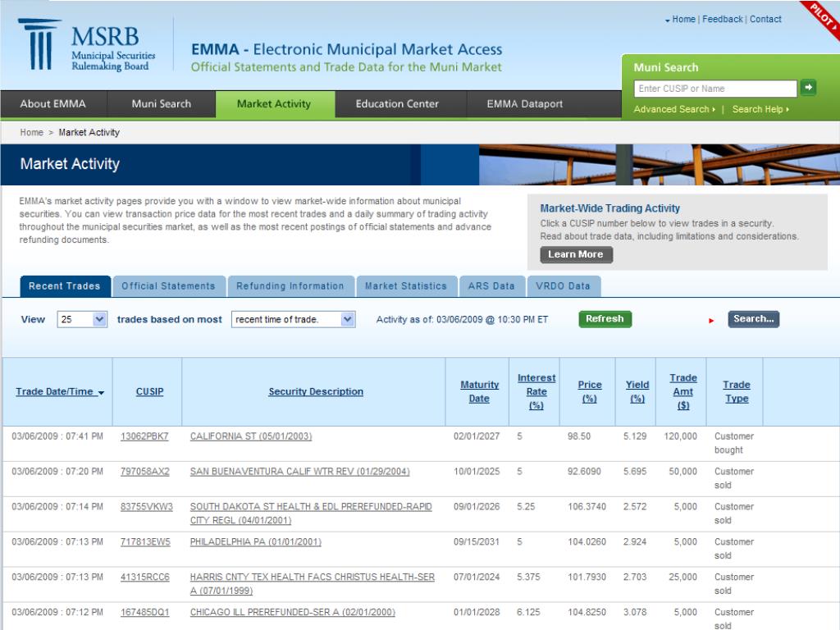The image size is (840, 630).
Task: Open EMMA Dataport navigation item
Action: tap(524, 104)
